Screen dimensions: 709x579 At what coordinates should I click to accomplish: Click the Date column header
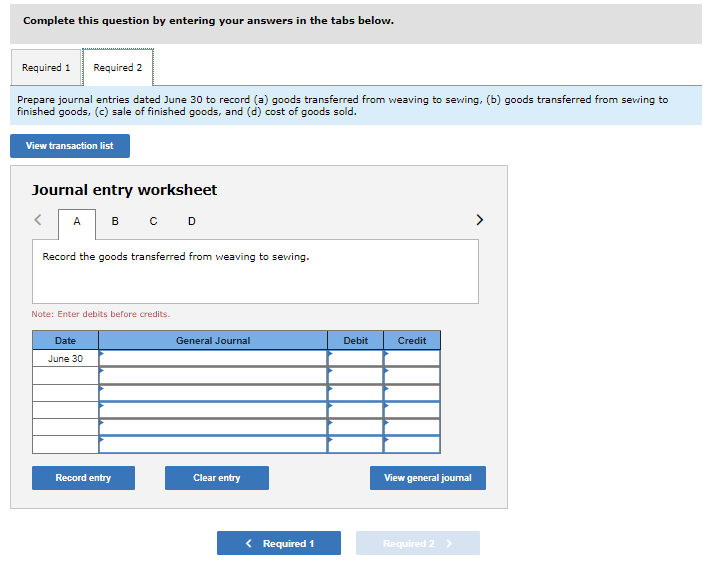pos(66,340)
